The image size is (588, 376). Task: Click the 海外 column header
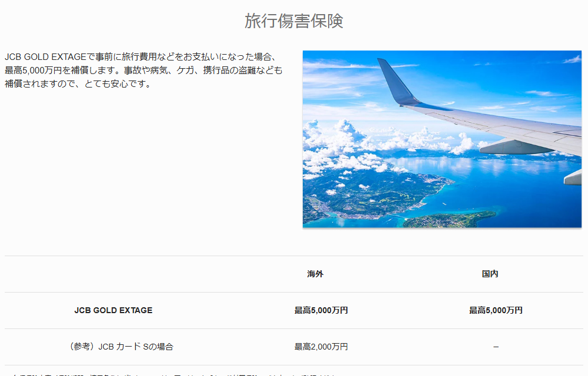315,274
